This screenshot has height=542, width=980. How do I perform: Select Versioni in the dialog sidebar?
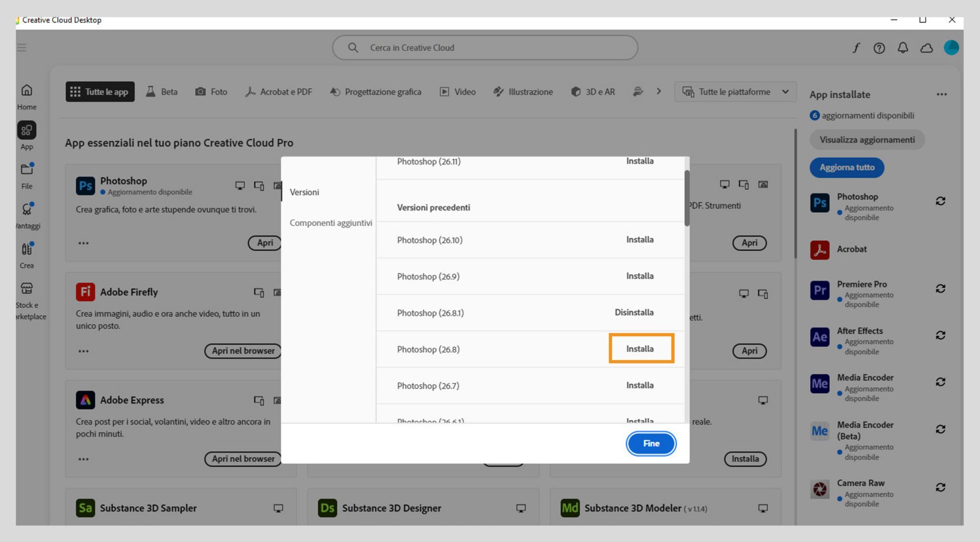point(304,193)
